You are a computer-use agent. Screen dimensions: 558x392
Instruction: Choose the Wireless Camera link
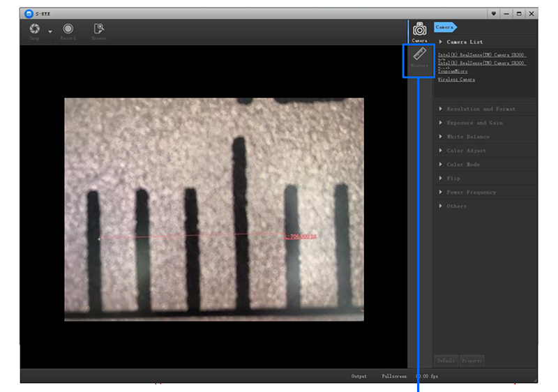click(x=456, y=80)
